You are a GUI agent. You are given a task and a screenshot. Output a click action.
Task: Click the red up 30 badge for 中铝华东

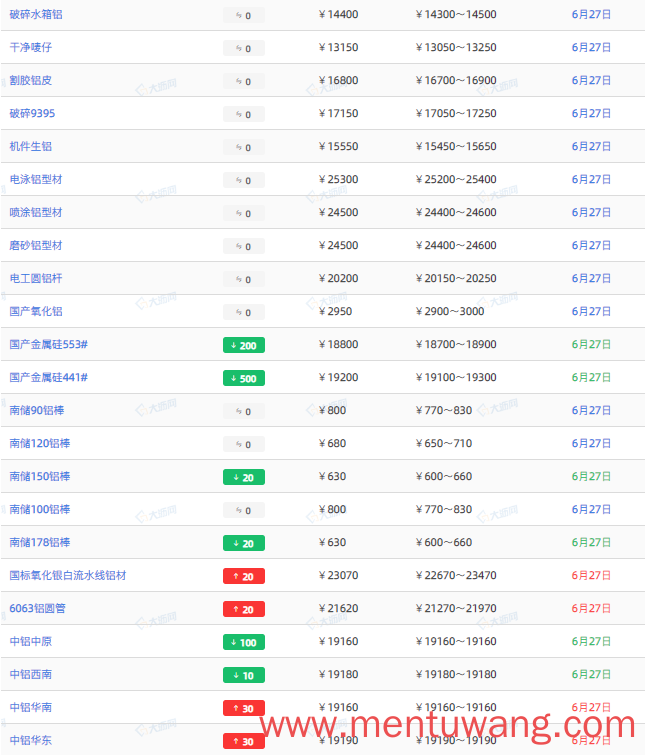click(x=244, y=741)
